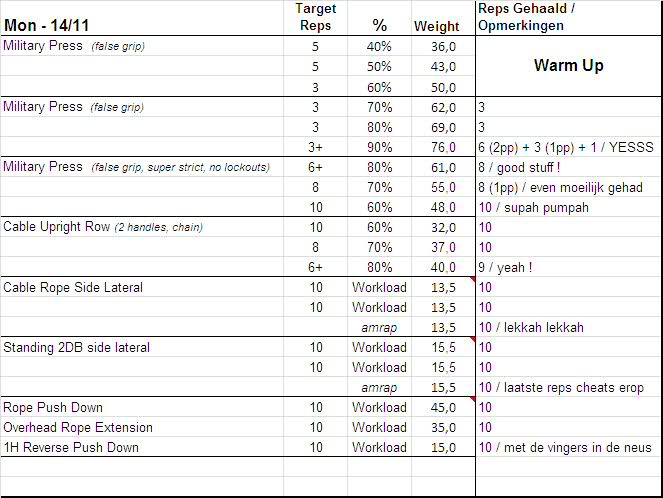
Task: Click the "6 (2pp) + 3 (1pp) + 1 / YESSS" note
Action: [565, 147]
